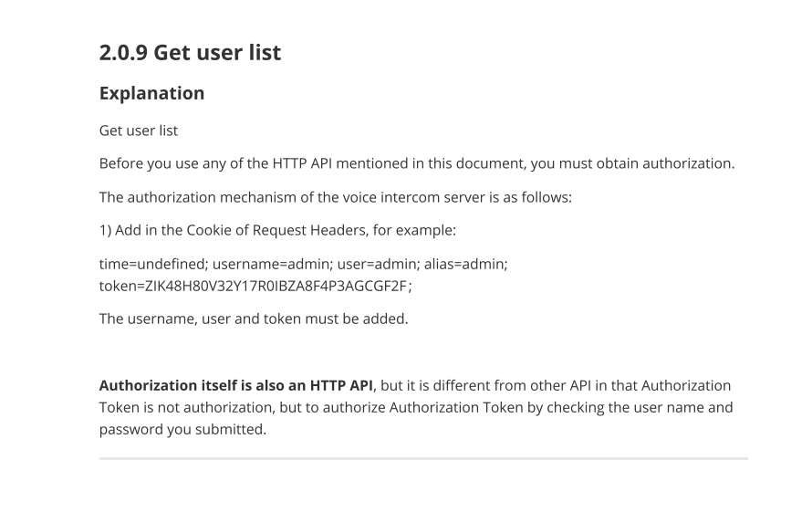Click the 'password you submitted.' line
The width and height of the screenshot is (812, 512).
tap(182, 430)
